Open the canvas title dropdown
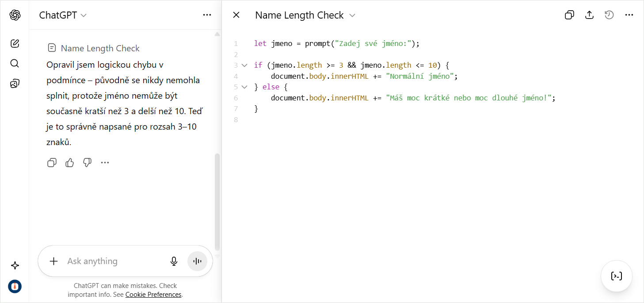This screenshot has width=644, height=303. coord(352,15)
